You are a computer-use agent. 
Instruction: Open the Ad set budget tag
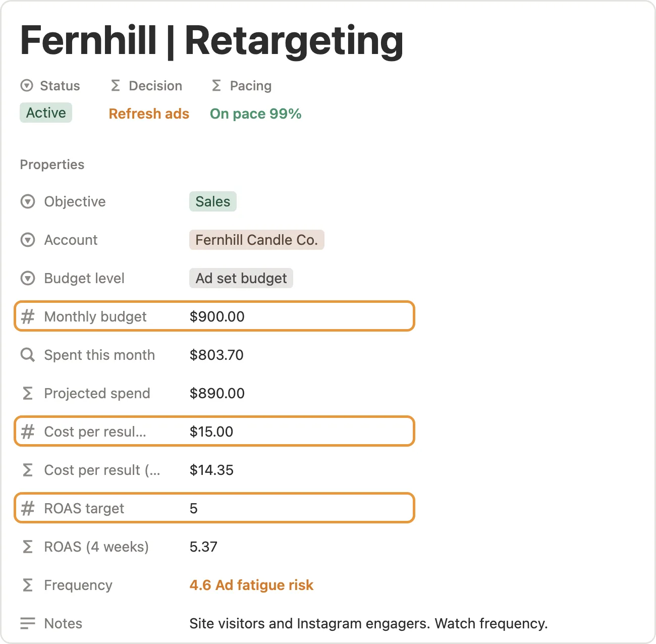[241, 279]
